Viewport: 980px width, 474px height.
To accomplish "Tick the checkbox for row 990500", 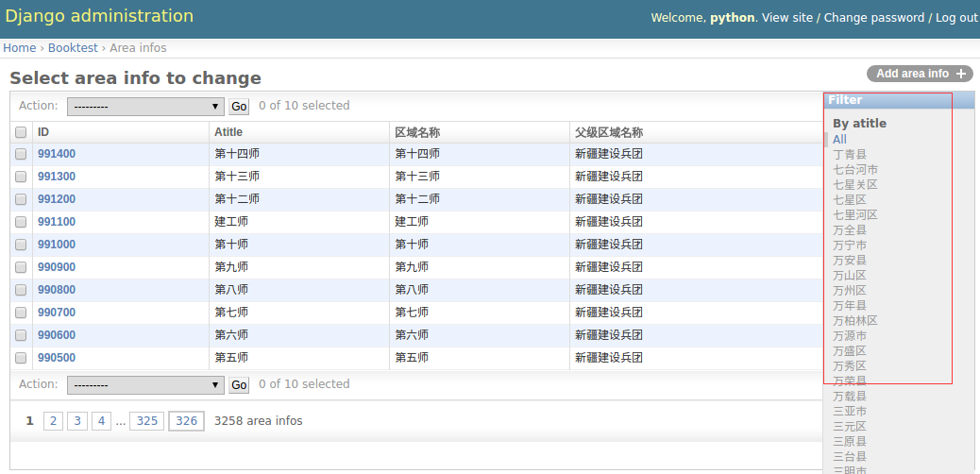I will tap(21, 358).
